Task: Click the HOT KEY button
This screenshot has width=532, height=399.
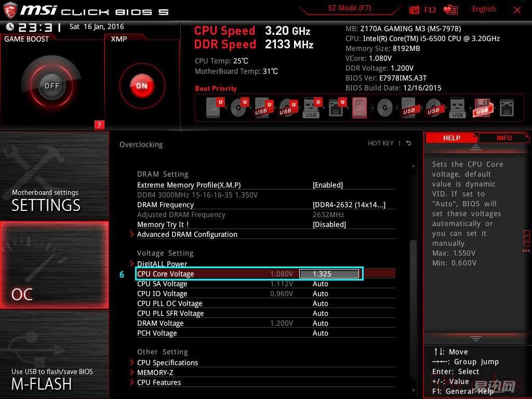Action: (x=381, y=143)
